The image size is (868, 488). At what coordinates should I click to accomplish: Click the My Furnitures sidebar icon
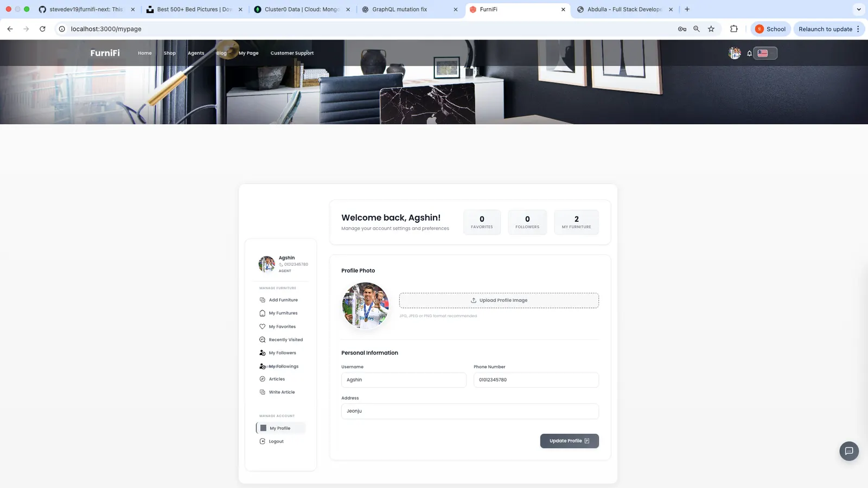tap(263, 313)
